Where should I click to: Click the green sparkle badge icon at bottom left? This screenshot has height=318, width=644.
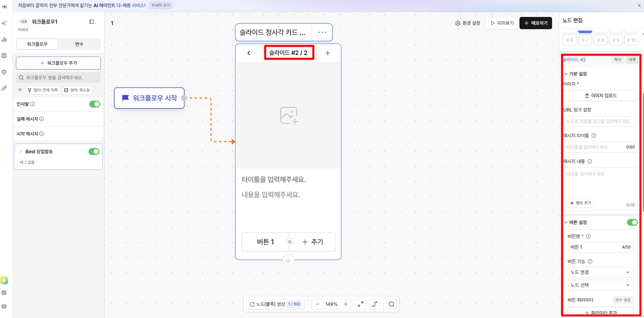pos(4,280)
